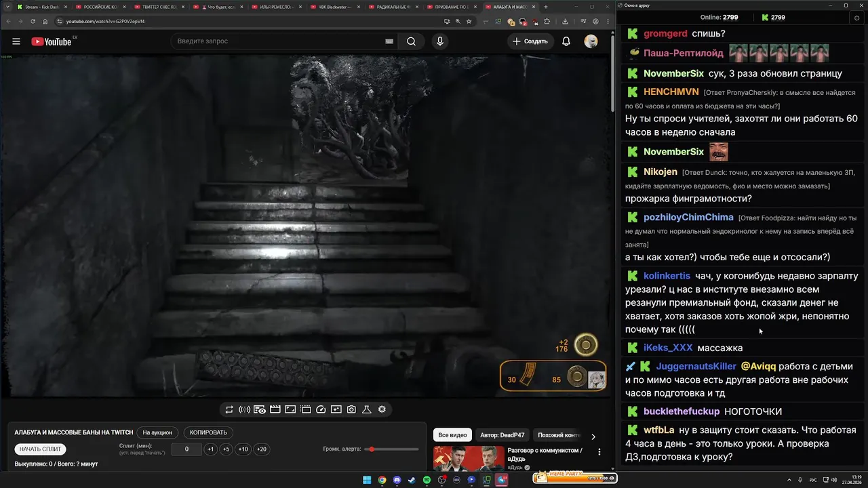
Task: Switch to the 'ЧВК Blackwater' browser tab
Action: coord(334,7)
